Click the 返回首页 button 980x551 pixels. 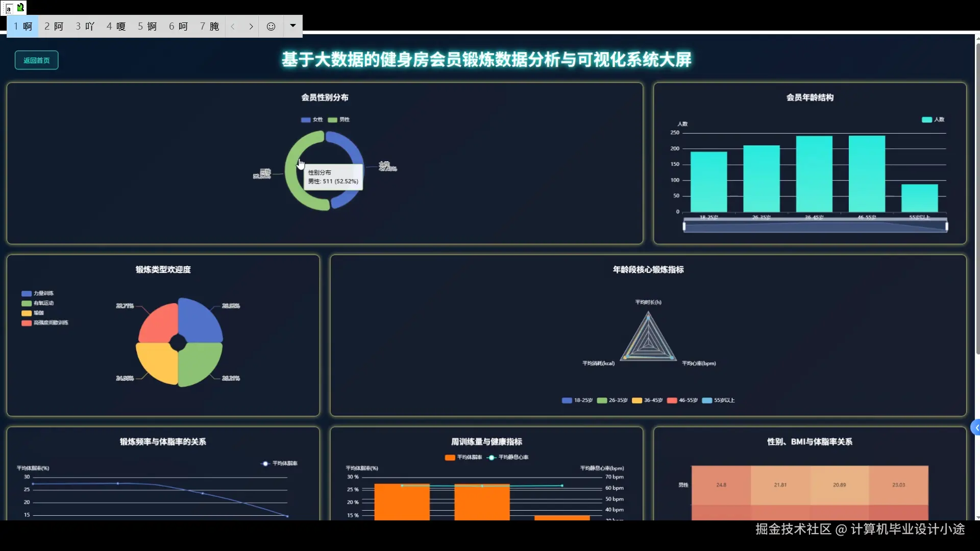[x=36, y=60]
